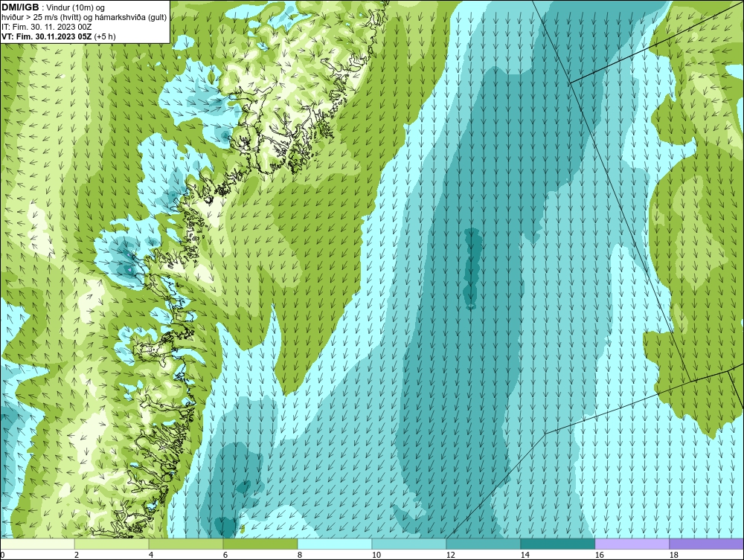Click the legend tick label 16
The height and width of the screenshot is (560, 744).
tap(599, 555)
